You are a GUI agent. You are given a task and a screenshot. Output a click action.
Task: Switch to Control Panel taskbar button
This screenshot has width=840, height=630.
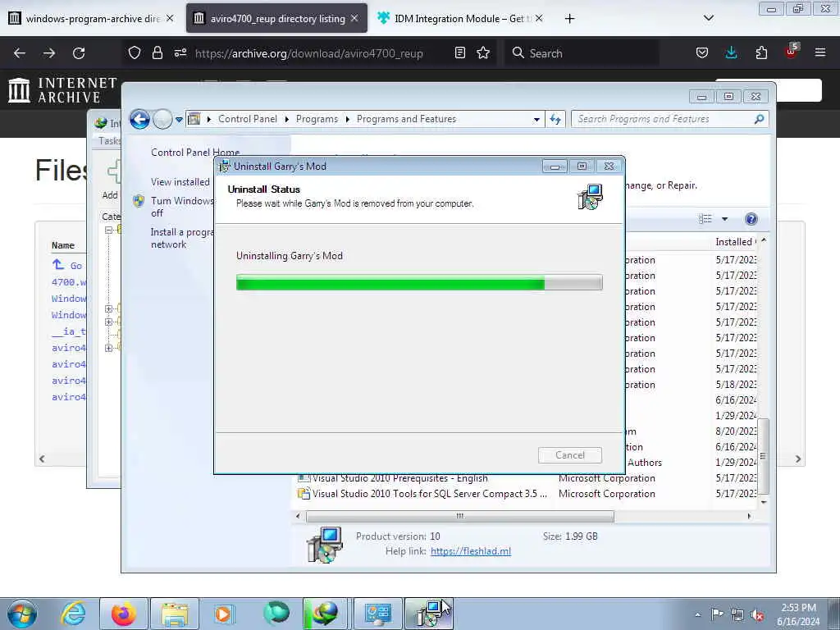tap(377, 614)
